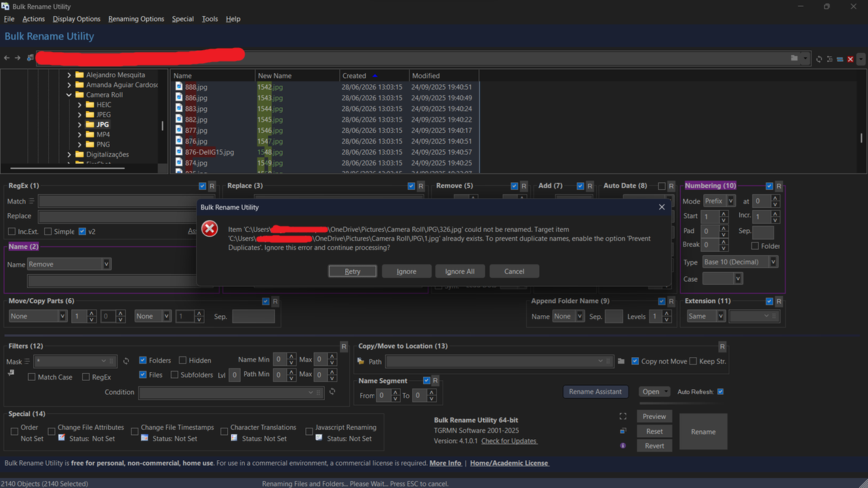The height and width of the screenshot is (488, 868).
Task: Click the R reset button for Add (7)
Action: pyautogui.click(x=589, y=186)
